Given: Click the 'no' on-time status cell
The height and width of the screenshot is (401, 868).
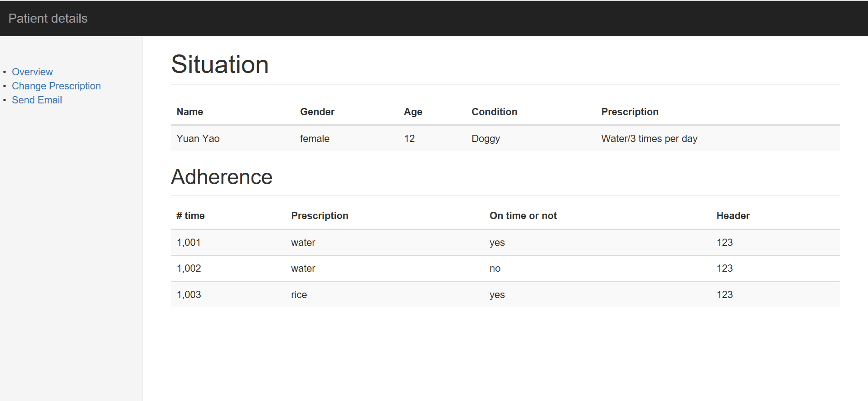Looking at the screenshot, I should (x=495, y=269).
